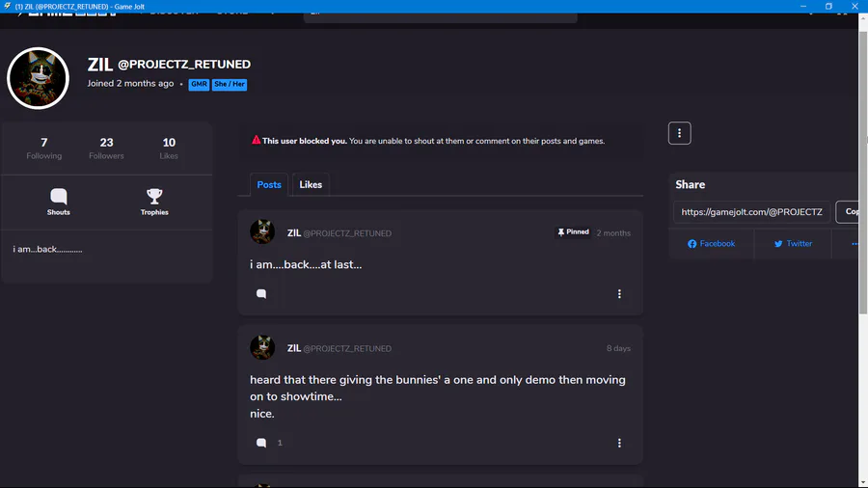
Task: Share profile on Twitter
Action: (793, 243)
